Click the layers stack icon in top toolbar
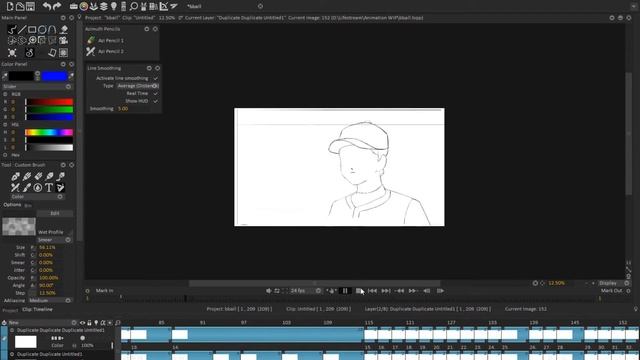This screenshot has width=640, height=360. coord(104,6)
